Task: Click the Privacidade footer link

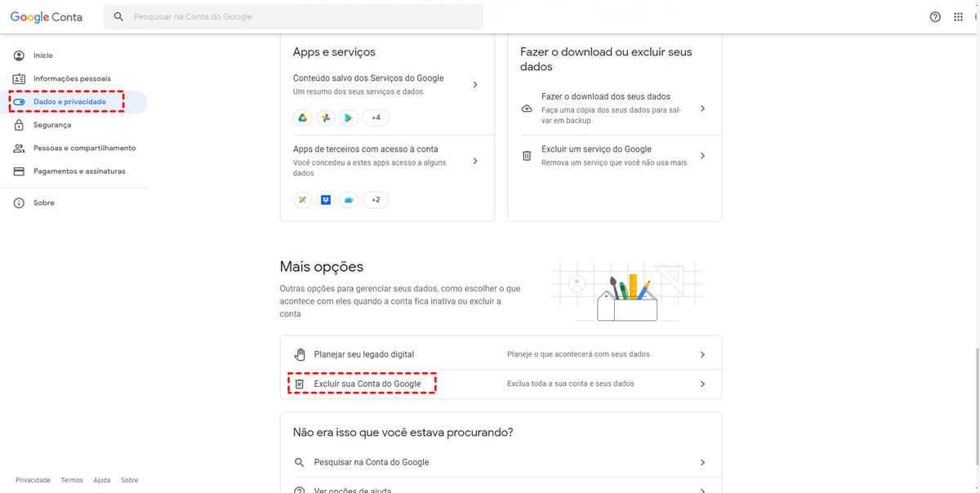Action: (x=33, y=480)
